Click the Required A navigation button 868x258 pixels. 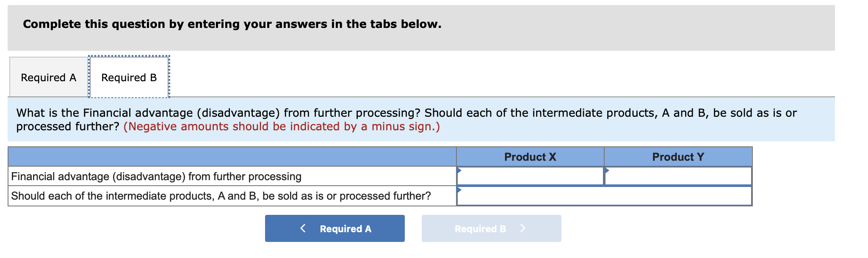[x=334, y=228]
